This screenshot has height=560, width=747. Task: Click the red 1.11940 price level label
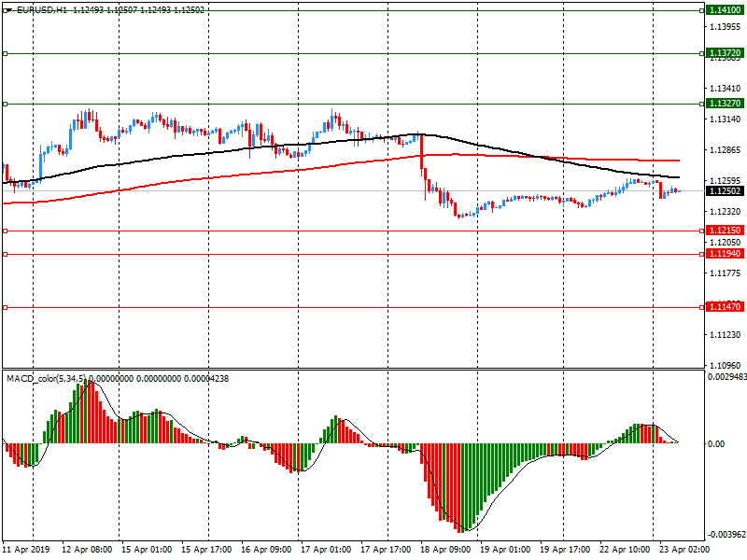(725, 254)
